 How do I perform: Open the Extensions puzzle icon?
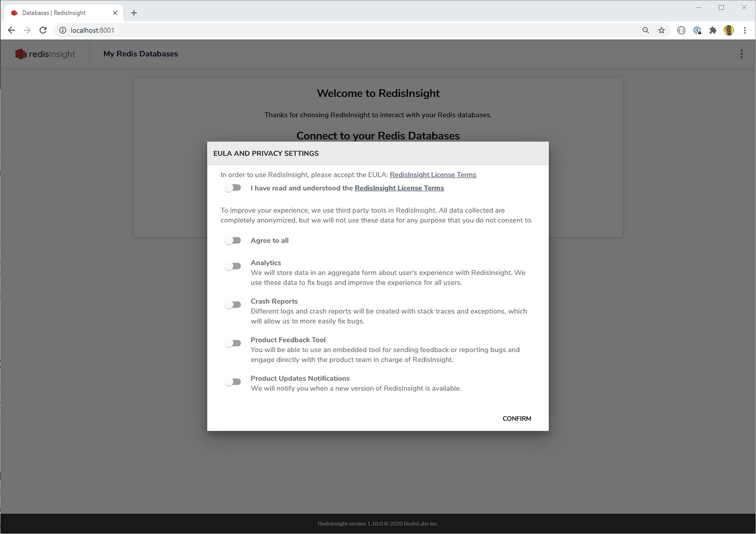[x=713, y=30]
